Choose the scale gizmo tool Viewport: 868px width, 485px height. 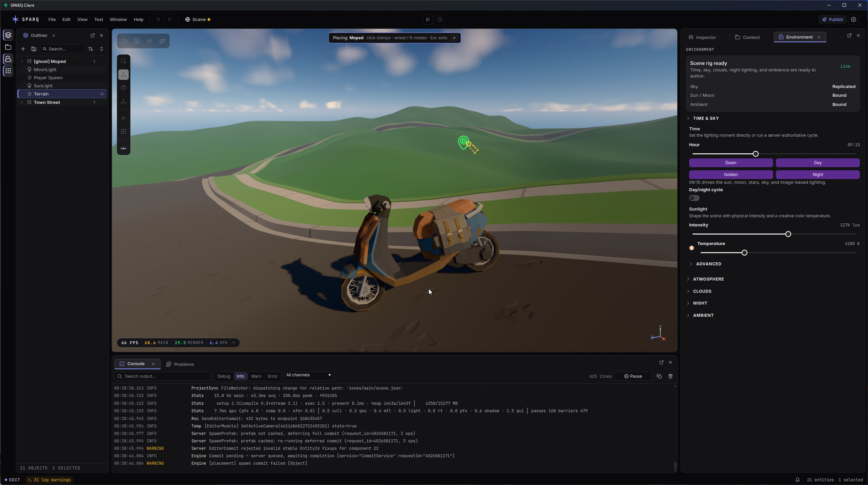coord(123,102)
